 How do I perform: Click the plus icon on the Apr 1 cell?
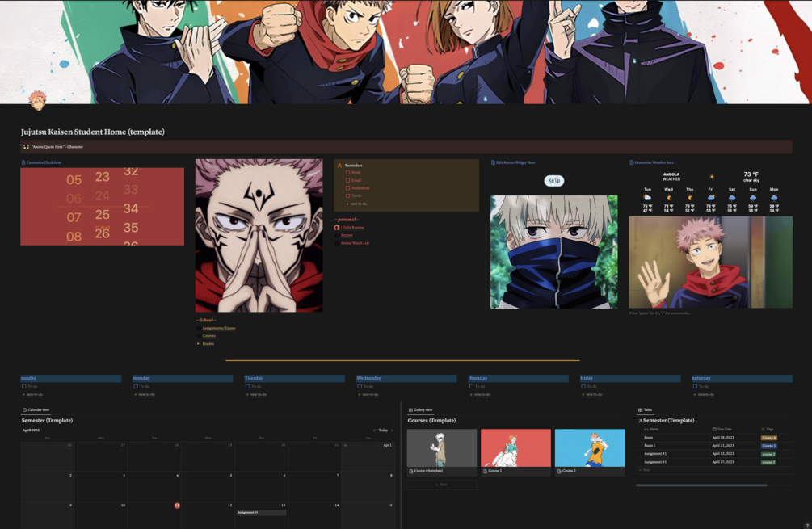coord(346,445)
